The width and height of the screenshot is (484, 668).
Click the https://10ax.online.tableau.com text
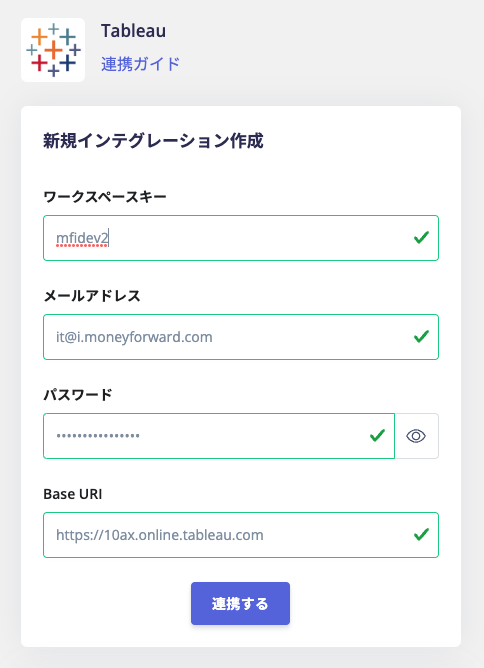(160, 535)
